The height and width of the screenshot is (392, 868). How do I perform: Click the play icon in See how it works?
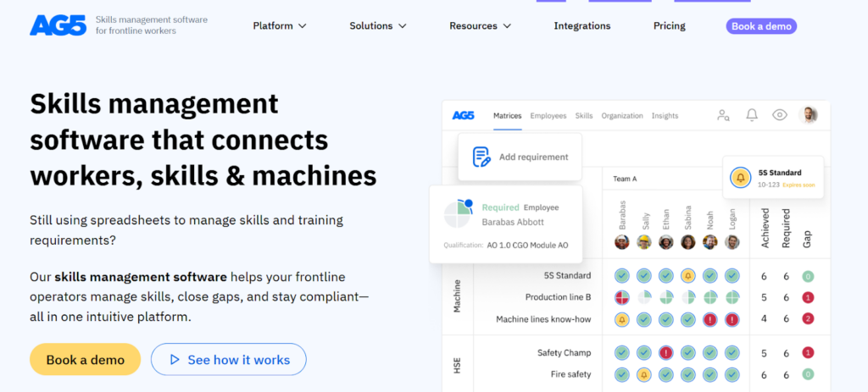coord(175,360)
